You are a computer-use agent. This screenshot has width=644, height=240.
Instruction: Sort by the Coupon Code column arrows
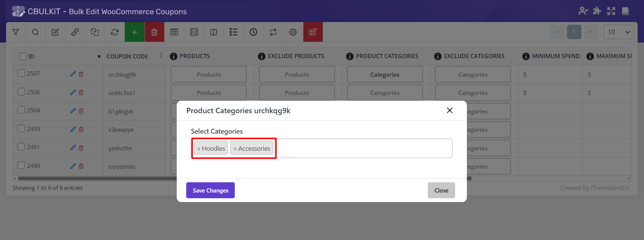pyautogui.click(x=161, y=56)
